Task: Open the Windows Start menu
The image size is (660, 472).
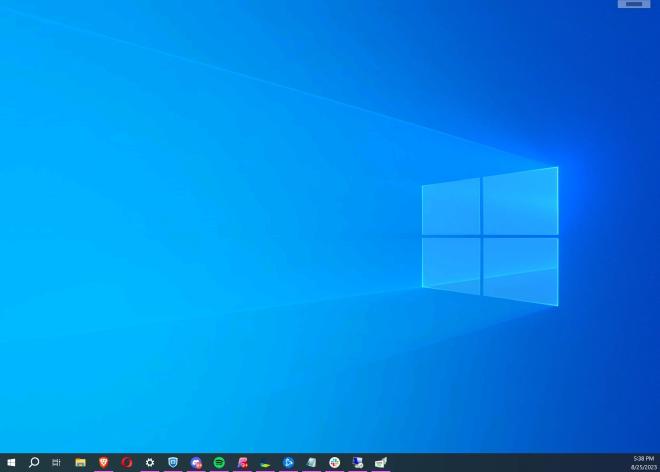Action: click(11, 463)
